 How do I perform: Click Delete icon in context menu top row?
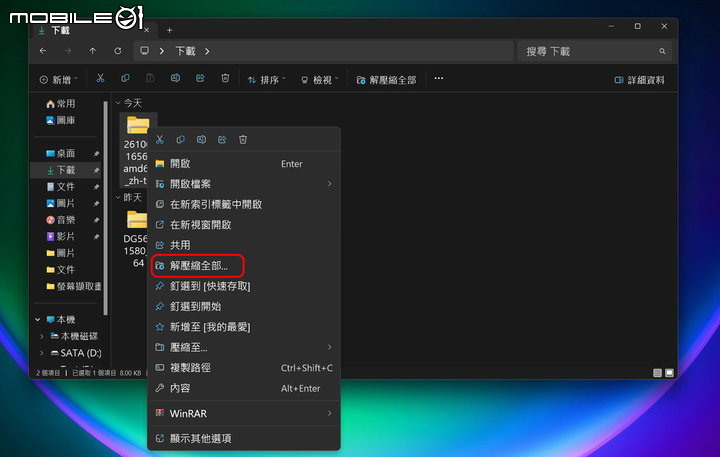[x=243, y=140]
